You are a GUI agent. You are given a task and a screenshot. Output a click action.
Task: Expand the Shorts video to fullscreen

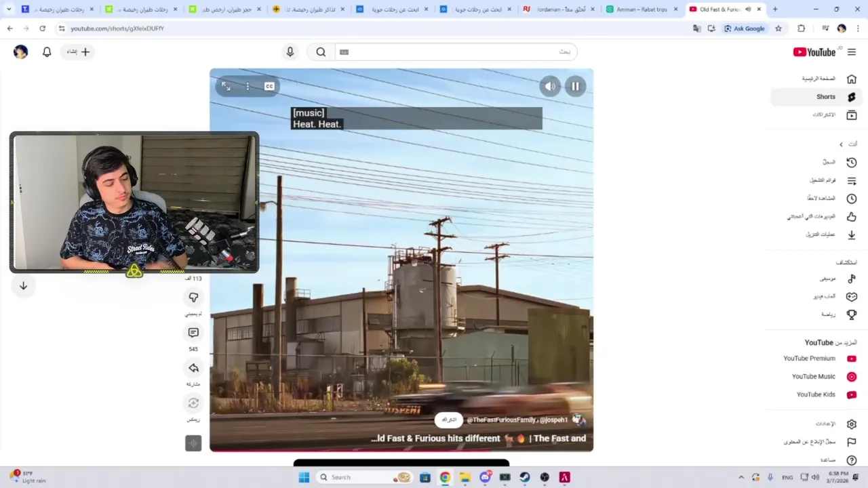(x=226, y=86)
